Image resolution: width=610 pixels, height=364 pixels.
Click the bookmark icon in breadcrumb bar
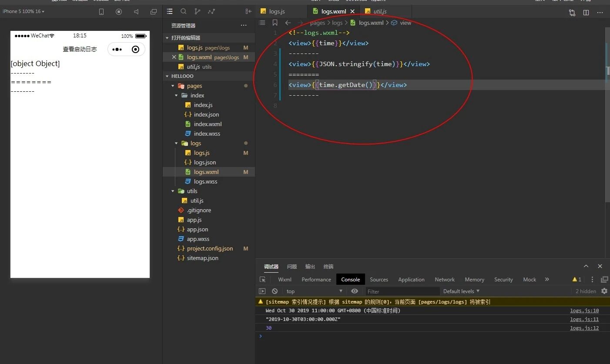pyautogui.click(x=275, y=23)
